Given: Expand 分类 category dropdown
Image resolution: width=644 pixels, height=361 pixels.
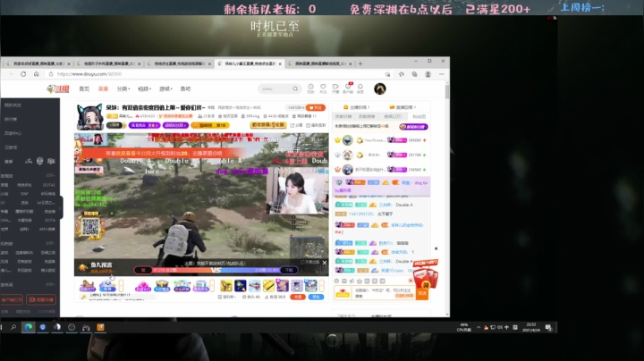Looking at the screenshot, I should [123, 88].
